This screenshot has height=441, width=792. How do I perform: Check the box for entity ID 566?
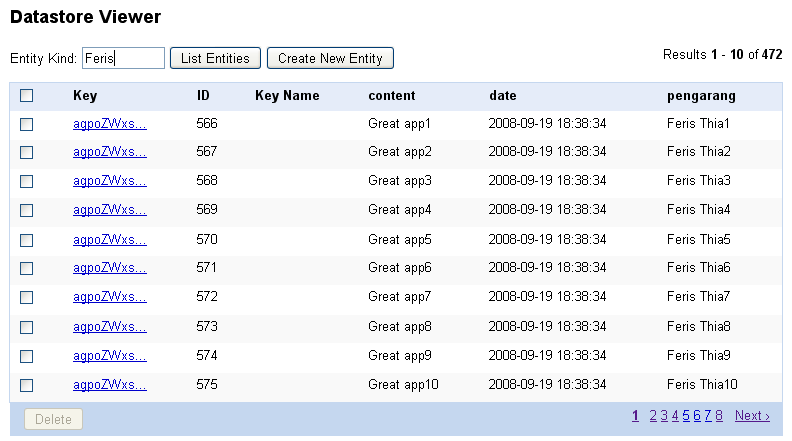coord(27,124)
